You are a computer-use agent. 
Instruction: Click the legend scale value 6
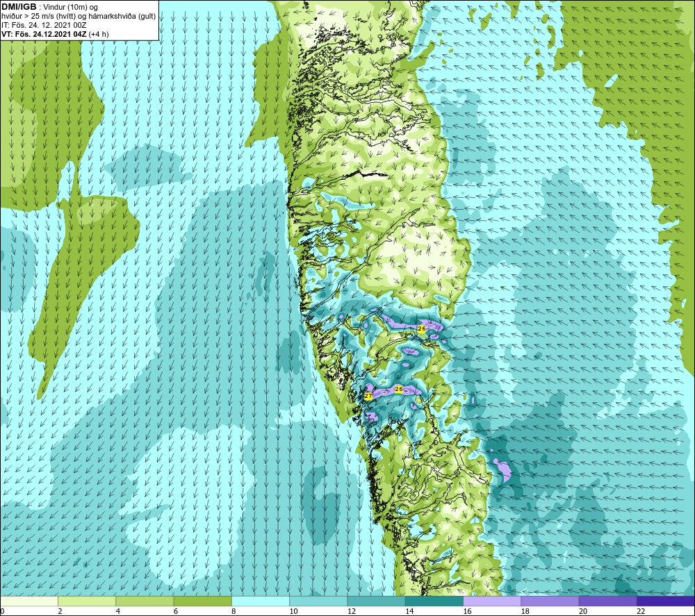(176, 611)
